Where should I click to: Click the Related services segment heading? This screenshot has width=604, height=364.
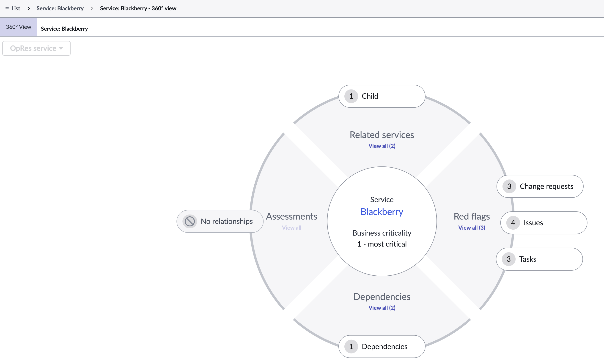(x=382, y=135)
